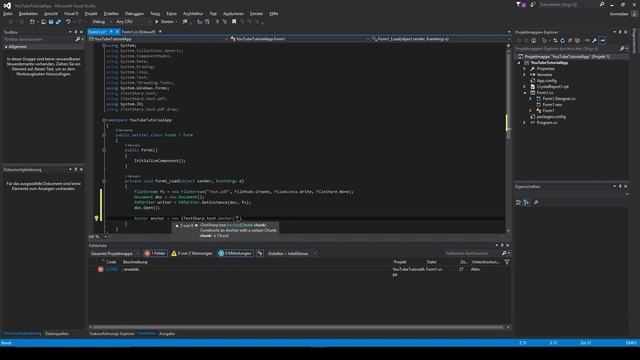Viewport: 640px width, 360px height.
Task: Click the Save icon in the toolbar
Action: (x=51, y=22)
